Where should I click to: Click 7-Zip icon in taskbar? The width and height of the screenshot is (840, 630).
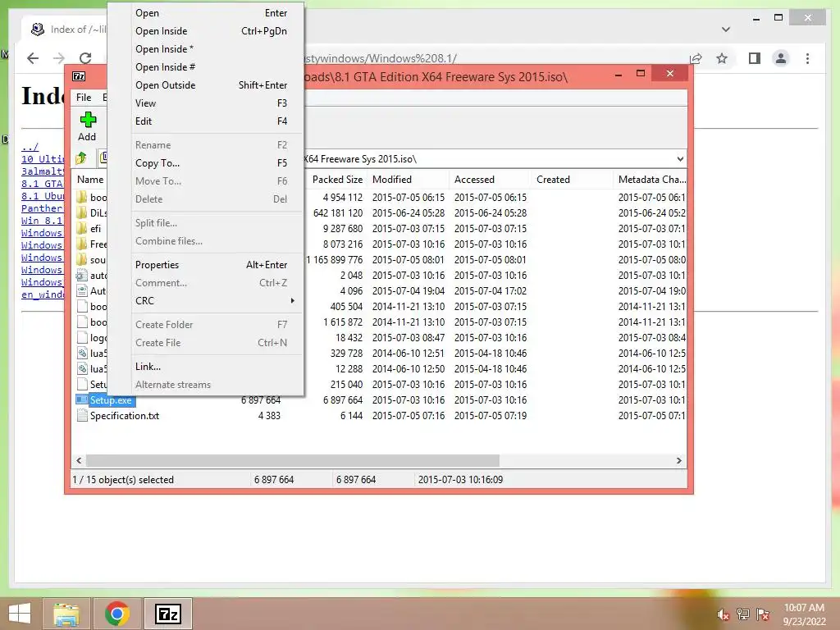tap(167, 614)
